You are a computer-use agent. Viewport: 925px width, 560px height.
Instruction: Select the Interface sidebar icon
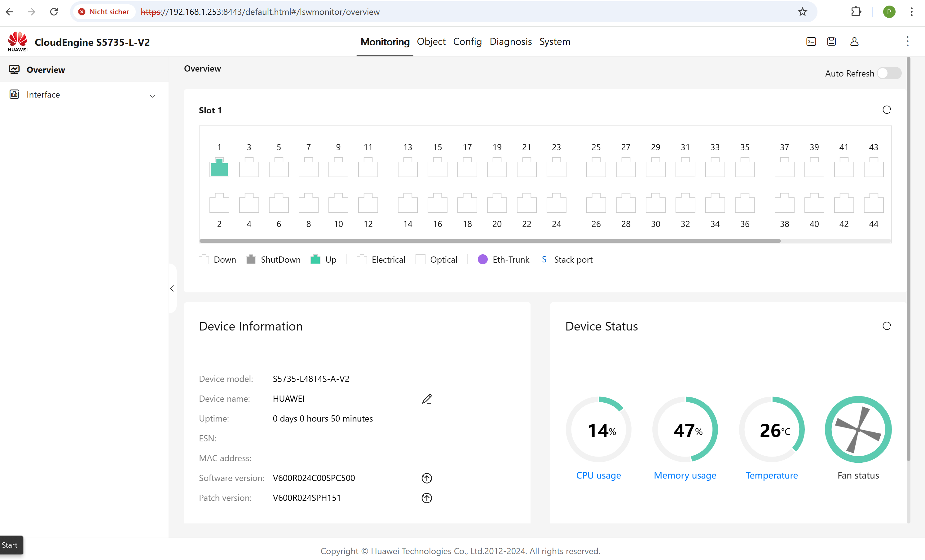14,94
